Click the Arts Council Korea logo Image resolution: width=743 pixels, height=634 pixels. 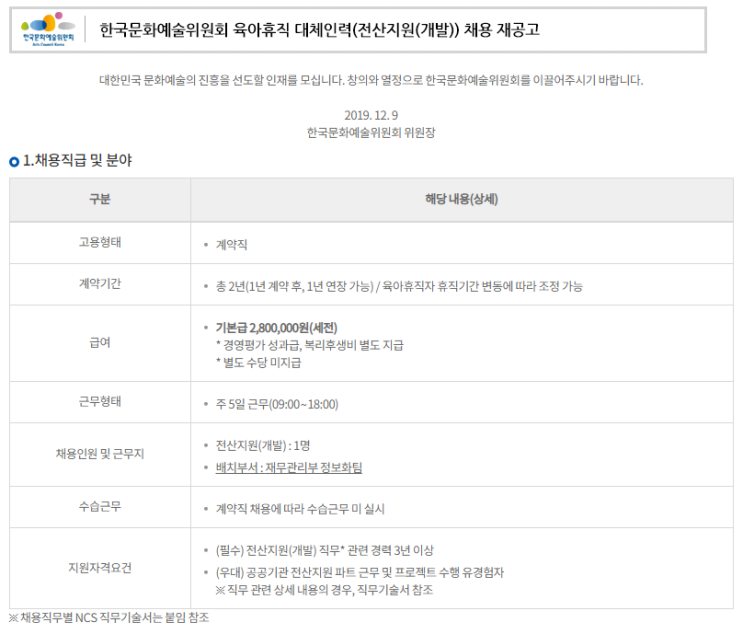[x=48, y=29]
